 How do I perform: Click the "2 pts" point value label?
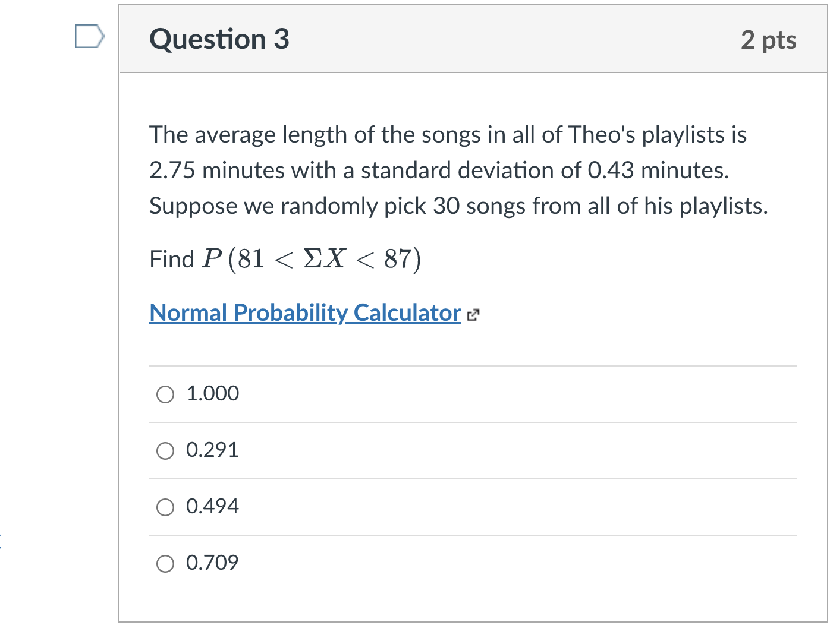[x=768, y=40]
